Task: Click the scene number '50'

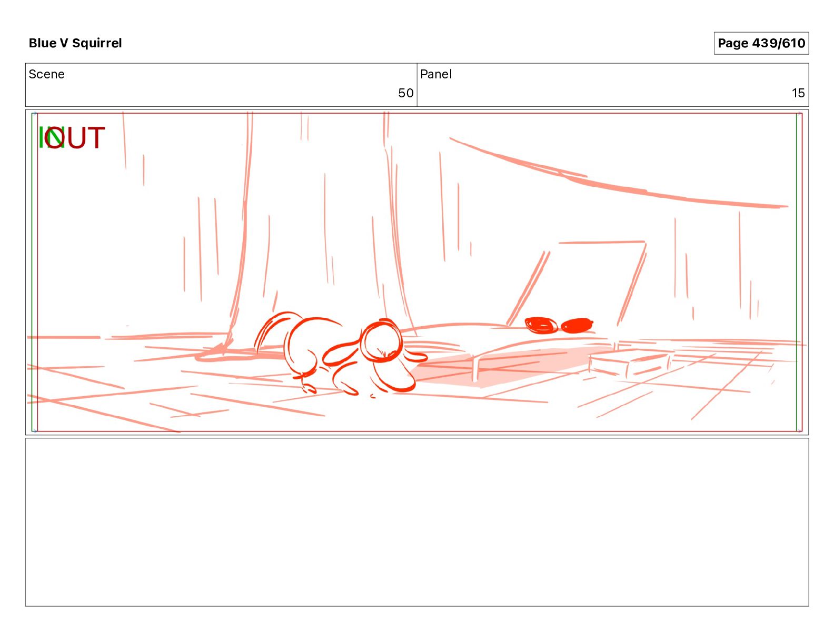Action: [x=405, y=93]
